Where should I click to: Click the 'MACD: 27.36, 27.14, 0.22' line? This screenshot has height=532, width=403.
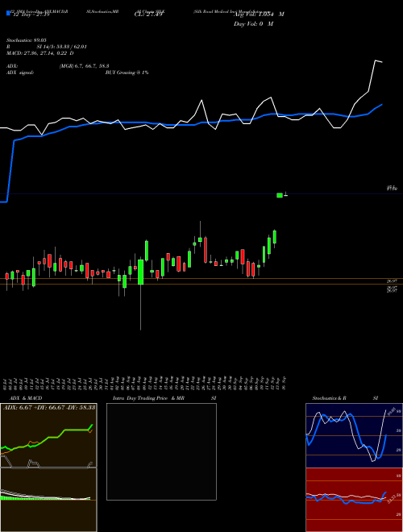click(x=37, y=53)
